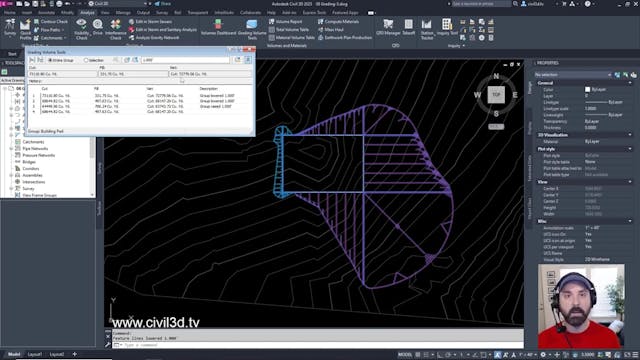Click the Takeoff icon
640x360 pixels.
coord(409,27)
